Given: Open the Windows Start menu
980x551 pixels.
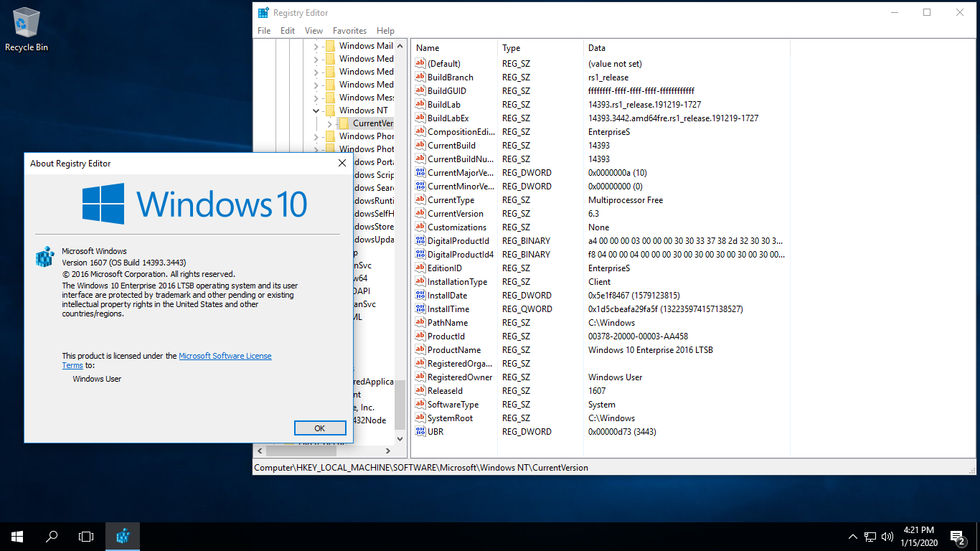Looking at the screenshot, I should 17,536.
